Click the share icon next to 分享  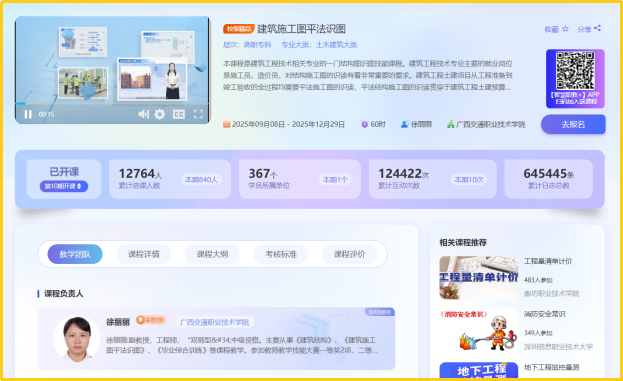click(x=598, y=28)
